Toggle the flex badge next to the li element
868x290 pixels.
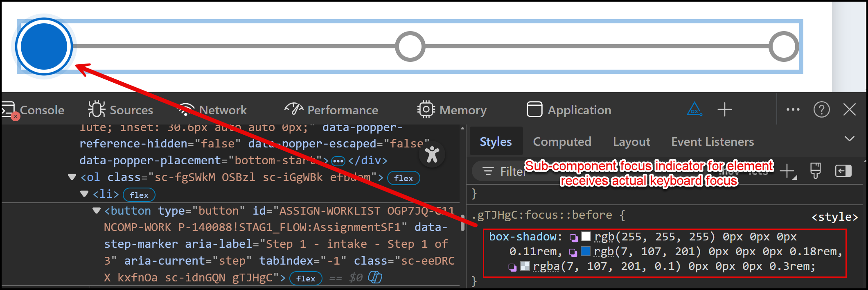[x=139, y=195]
